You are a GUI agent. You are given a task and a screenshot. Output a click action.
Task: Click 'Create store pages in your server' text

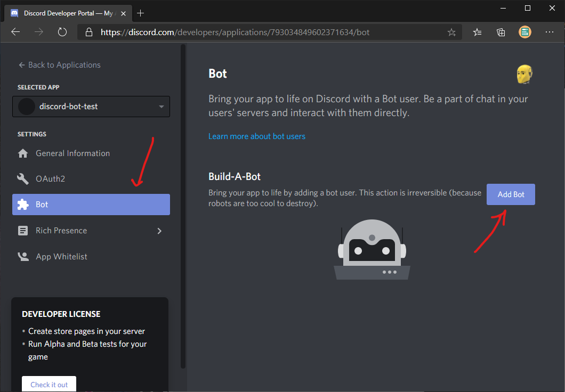[86, 331]
